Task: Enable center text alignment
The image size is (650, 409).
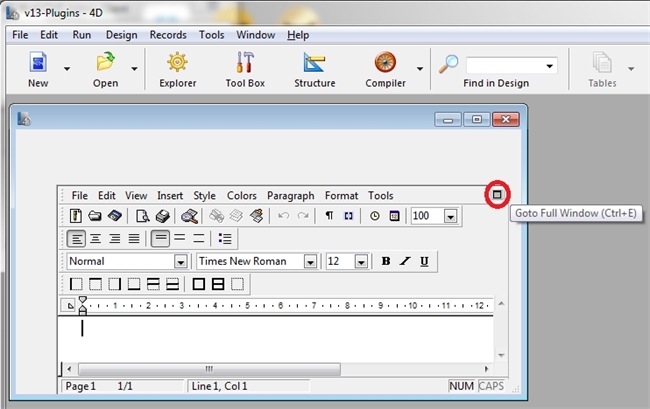Action: click(96, 238)
